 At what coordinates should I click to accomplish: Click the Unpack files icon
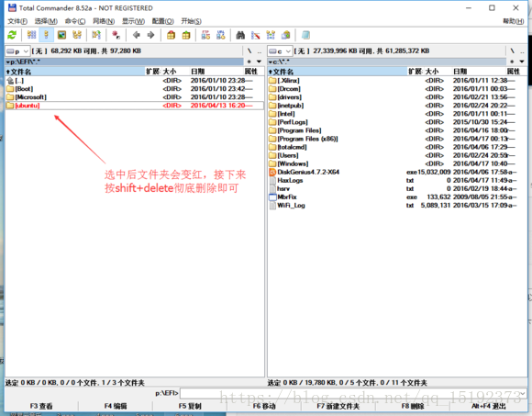[x=186, y=35]
